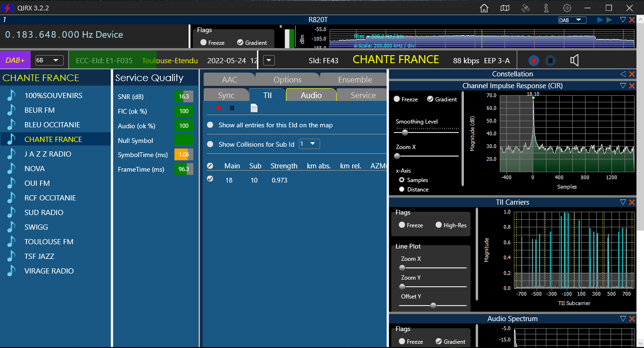Select the J A Z Z RADIO service
Image resolution: width=644 pixels, height=348 pixels.
(56, 154)
